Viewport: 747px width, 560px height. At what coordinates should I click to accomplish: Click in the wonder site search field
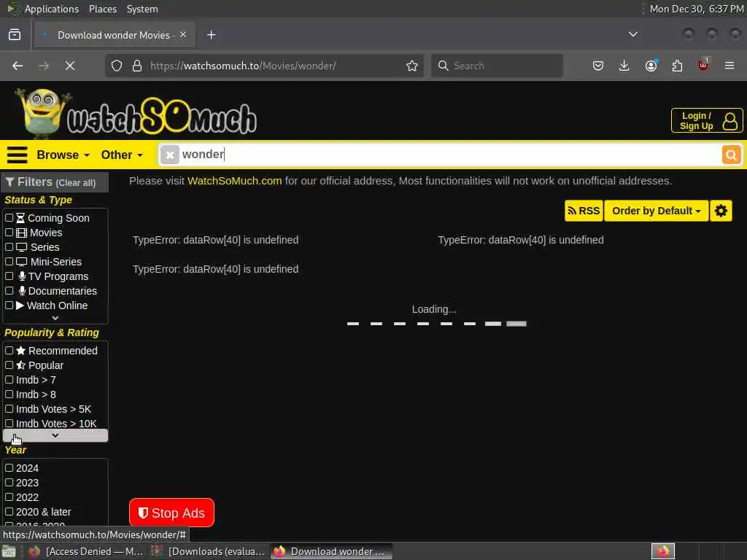click(x=449, y=155)
